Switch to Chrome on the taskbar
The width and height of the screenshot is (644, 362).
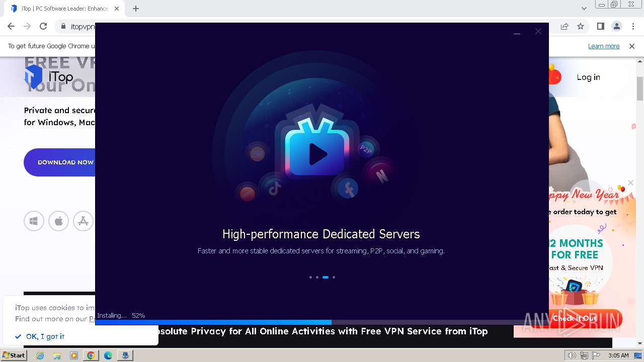coord(91,355)
